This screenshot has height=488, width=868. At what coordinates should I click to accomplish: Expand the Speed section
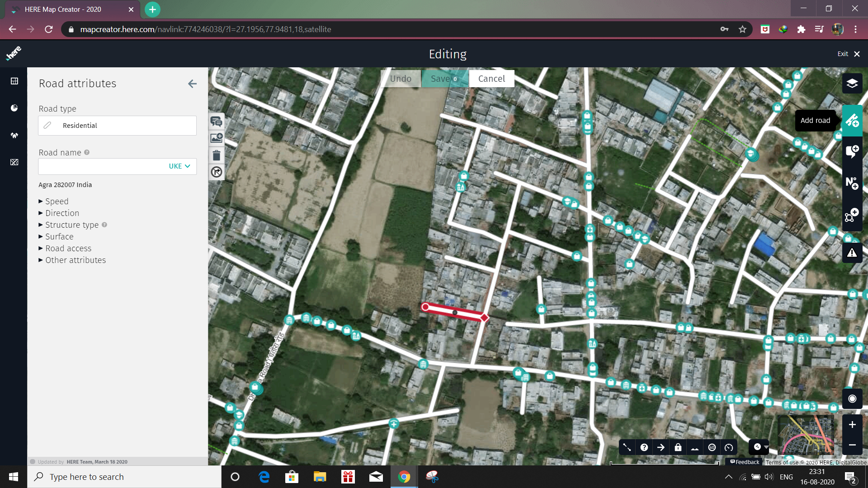point(57,202)
